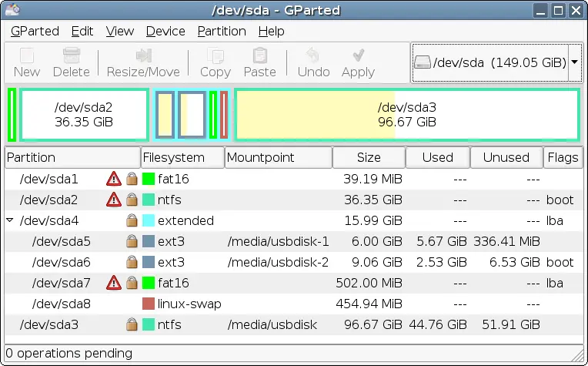Viewport: 588px width, 366px height.
Task: Click the Apply operations checkmark icon
Action: click(x=358, y=55)
